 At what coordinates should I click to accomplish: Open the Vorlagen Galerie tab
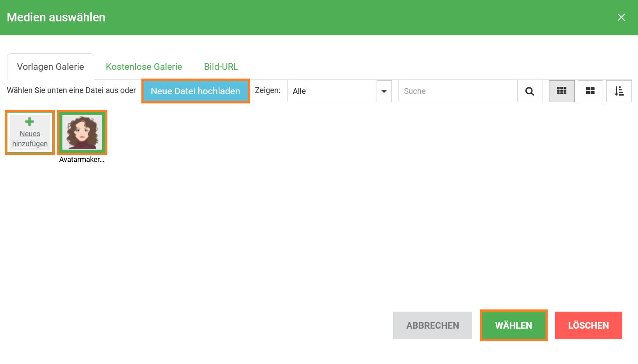pyautogui.click(x=51, y=67)
